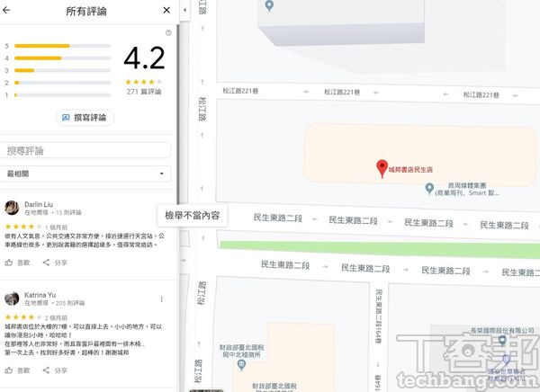Screen dimensions: 540x392
Task: Click the 271 篇評論 count text
Action: 144,92
